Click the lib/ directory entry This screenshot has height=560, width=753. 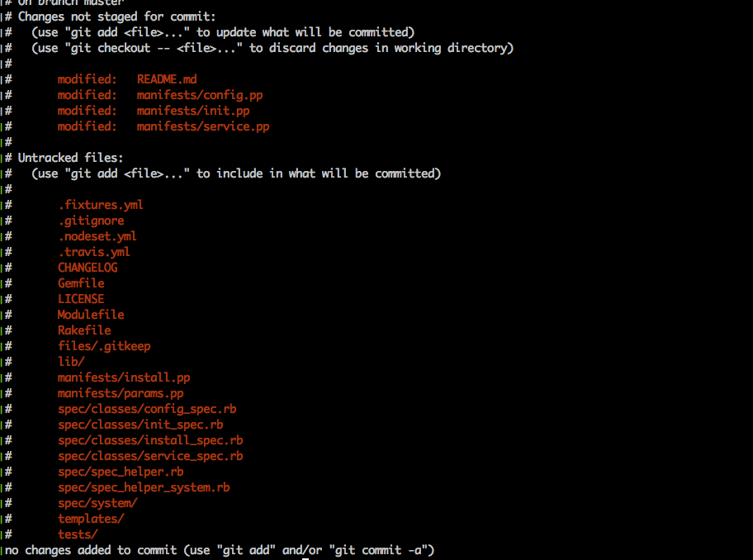71,362
